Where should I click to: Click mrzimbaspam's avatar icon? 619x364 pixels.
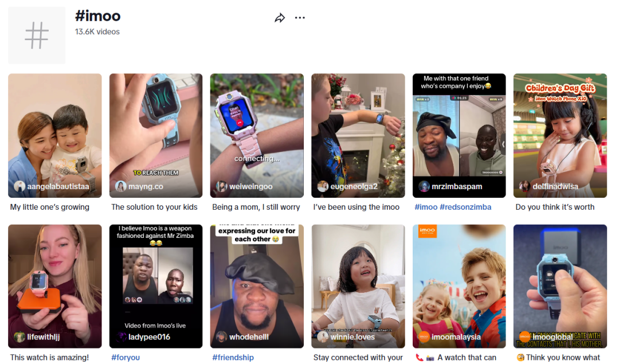[424, 186]
